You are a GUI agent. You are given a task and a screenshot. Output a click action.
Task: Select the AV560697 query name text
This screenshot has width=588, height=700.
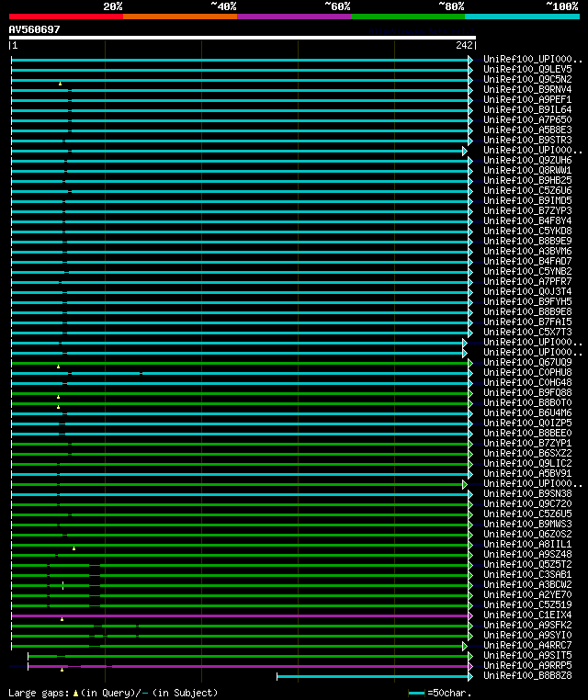(34, 29)
